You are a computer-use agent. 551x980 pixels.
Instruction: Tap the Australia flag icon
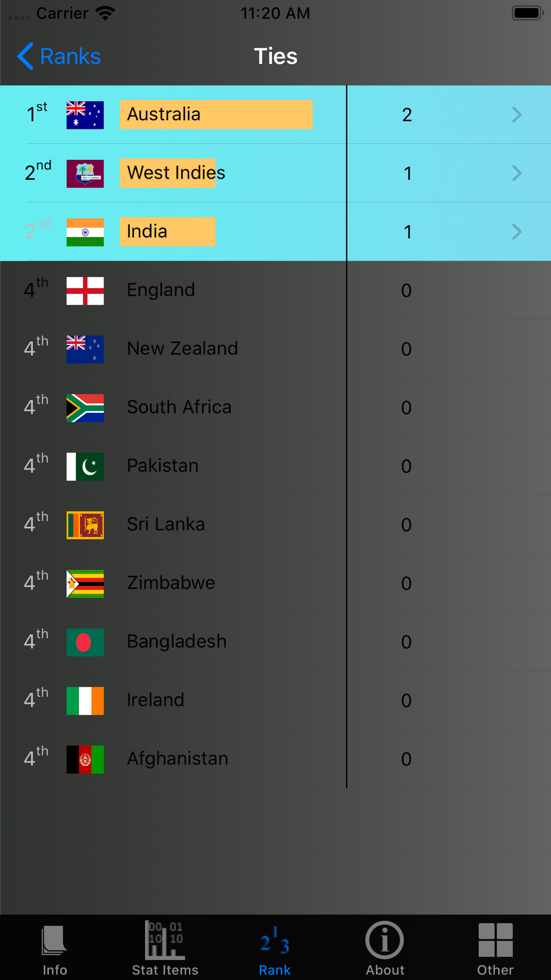(x=85, y=115)
